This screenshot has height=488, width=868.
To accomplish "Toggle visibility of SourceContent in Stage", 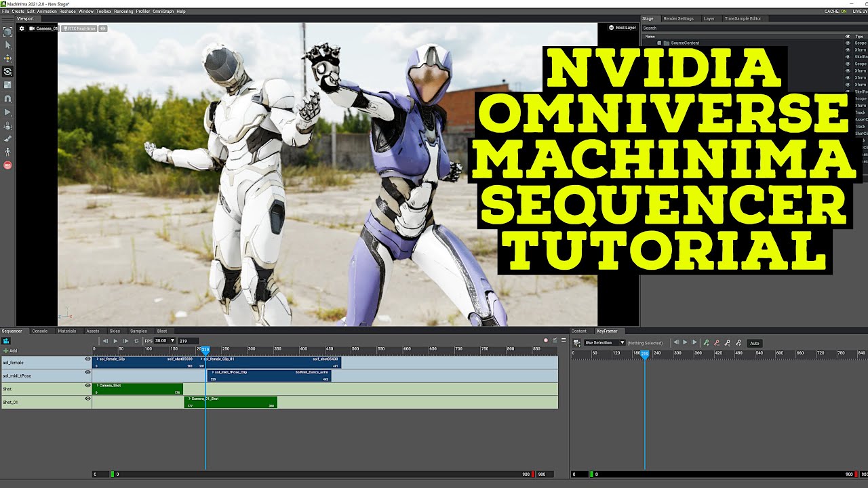I will 848,43.
